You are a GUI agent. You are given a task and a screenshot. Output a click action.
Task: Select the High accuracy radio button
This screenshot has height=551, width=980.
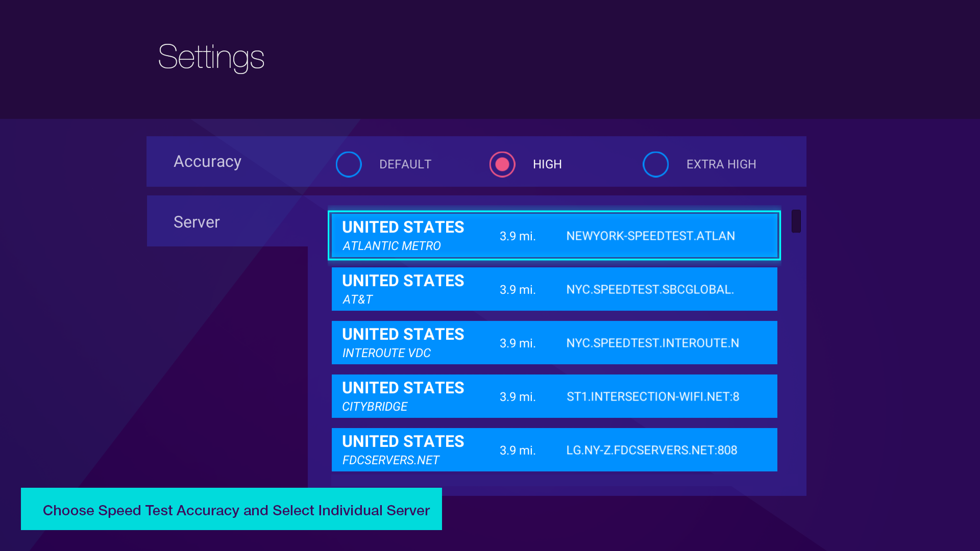click(x=502, y=164)
